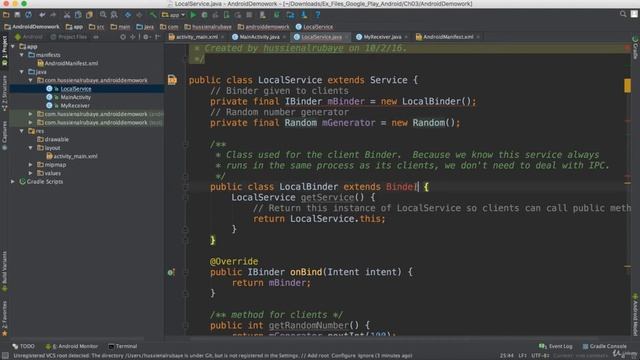Select MainActivity in project tree

[x=68, y=97]
